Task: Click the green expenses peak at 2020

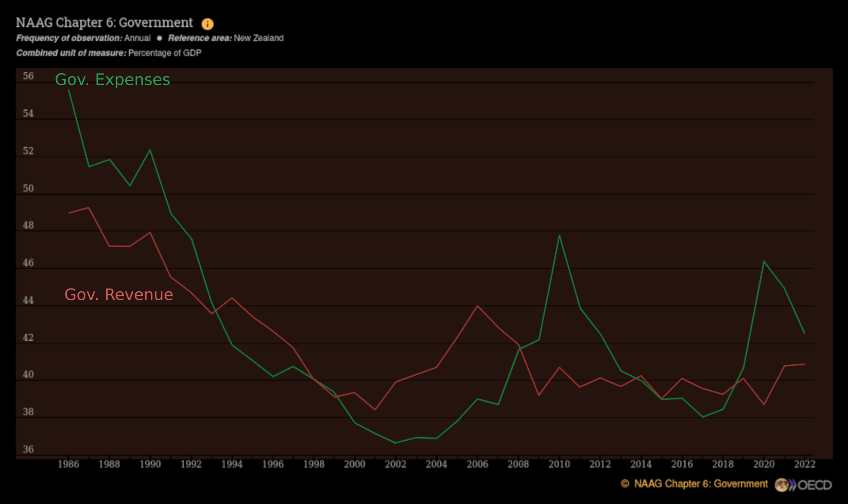Action: (764, 261)
